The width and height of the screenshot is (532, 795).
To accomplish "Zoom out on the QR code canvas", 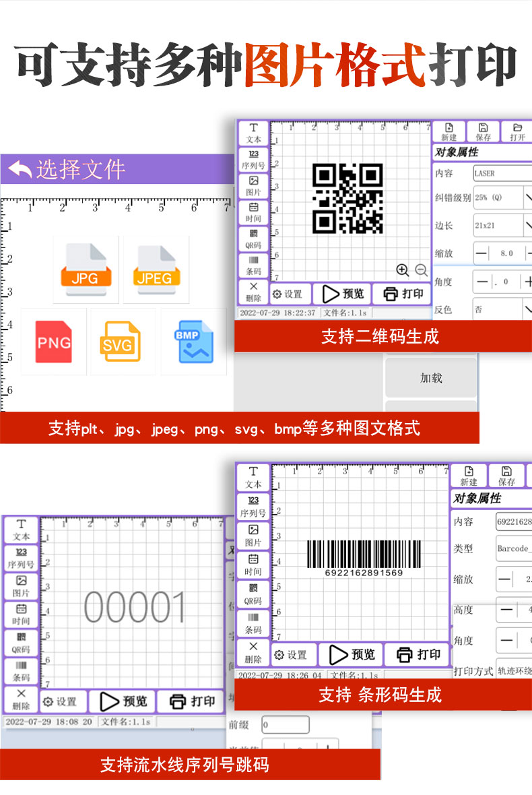I will [x=421, y=269].
